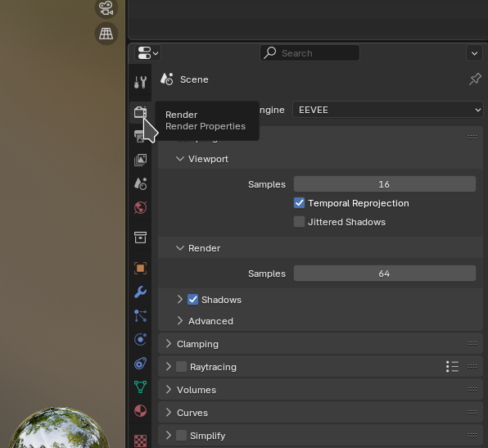Screen dimensions: 488x448
Task: Pin the Scene properties context
Action: point(475,79)
